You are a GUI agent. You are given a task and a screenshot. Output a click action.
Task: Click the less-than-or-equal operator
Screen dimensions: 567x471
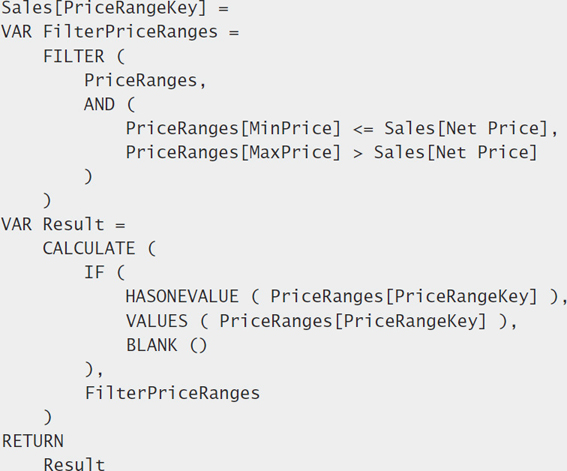pos(363,129)
